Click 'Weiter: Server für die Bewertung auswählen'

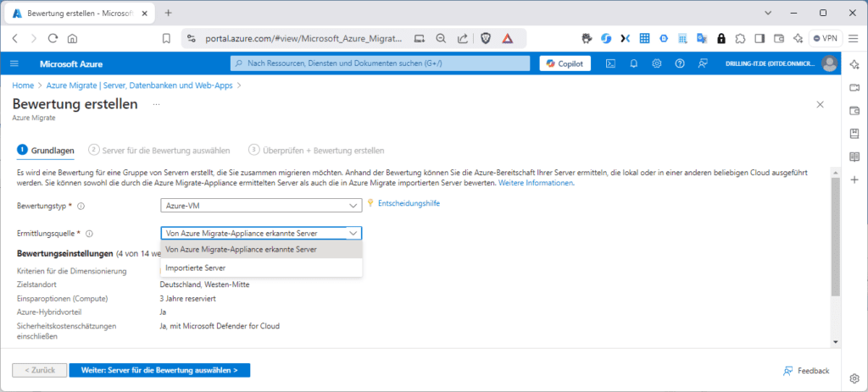pos(159,371)
